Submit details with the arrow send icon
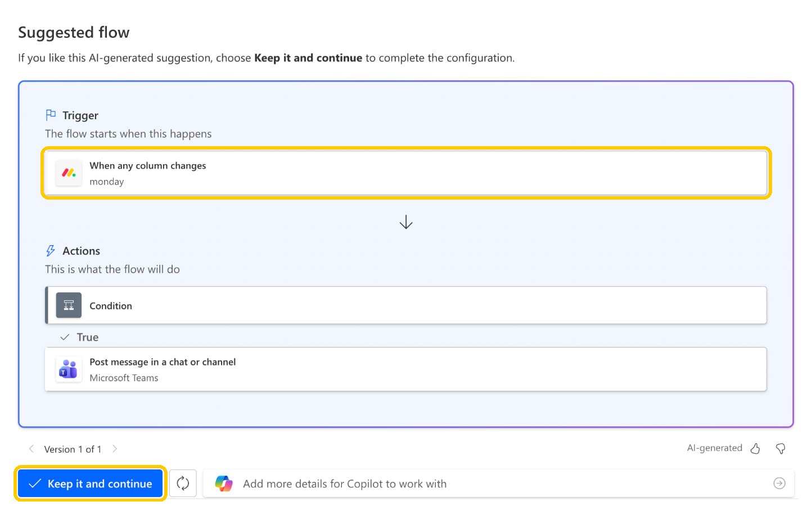812x515 pixels. coord(779,484)
